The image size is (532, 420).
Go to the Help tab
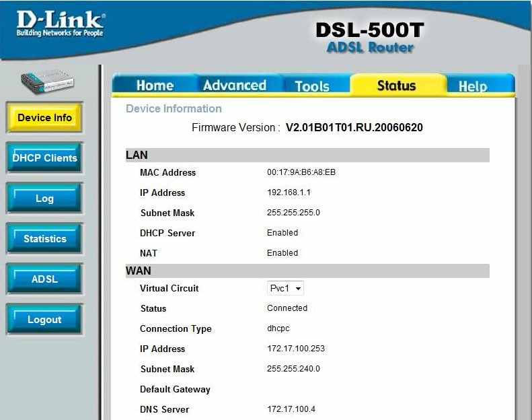(473, 86)
